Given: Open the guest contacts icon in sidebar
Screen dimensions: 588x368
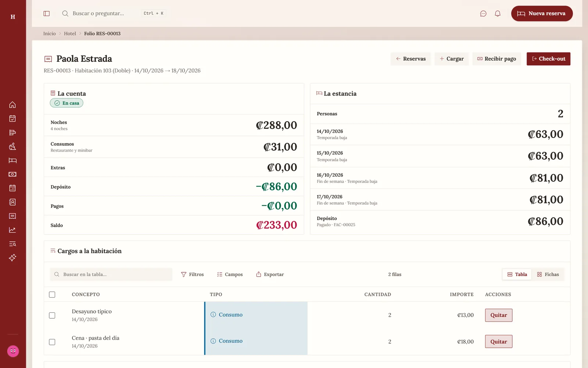Looking at the screenshot, I should 12,202.
